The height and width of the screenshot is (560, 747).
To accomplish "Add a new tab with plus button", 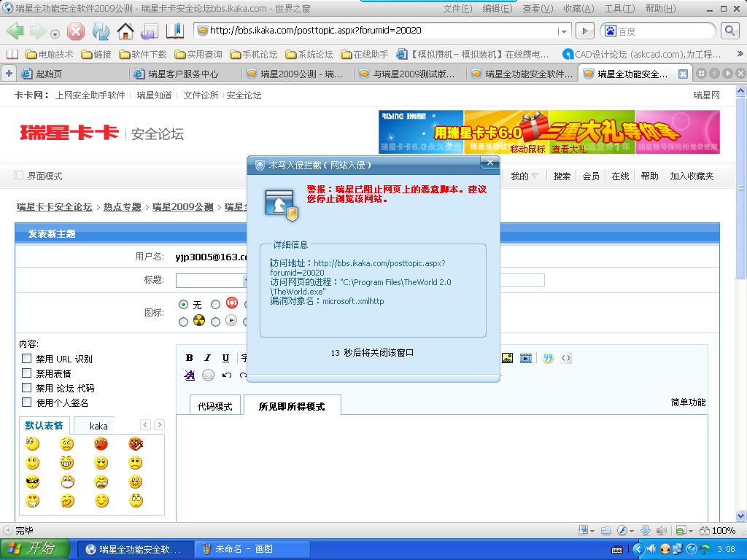I will click(9, 74).
